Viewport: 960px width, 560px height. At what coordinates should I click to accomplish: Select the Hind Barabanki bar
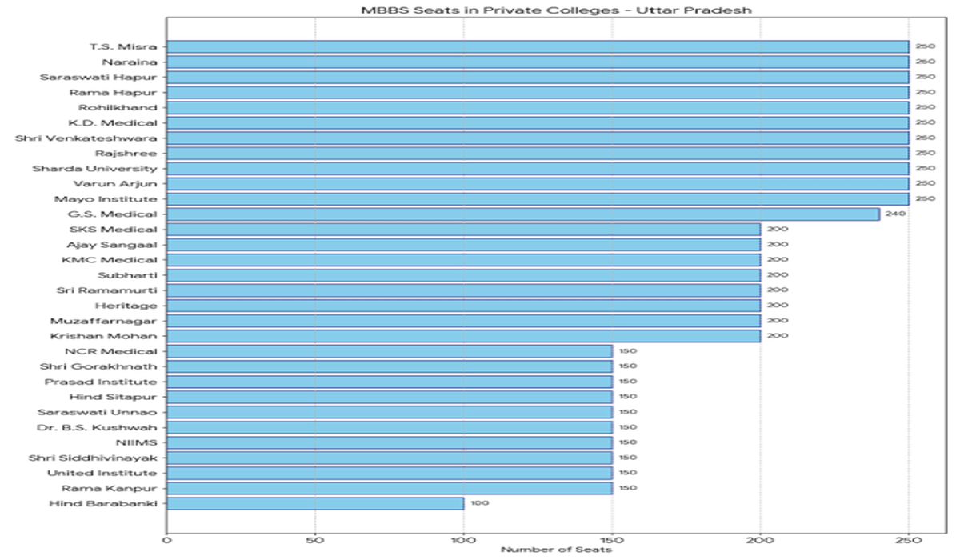coord(315,503)
